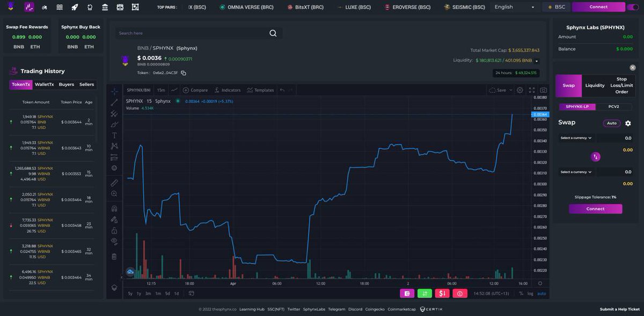Open swap settings gear next to Auto
The height and width of the screenshot is (316, 644).
pos(628,123)
